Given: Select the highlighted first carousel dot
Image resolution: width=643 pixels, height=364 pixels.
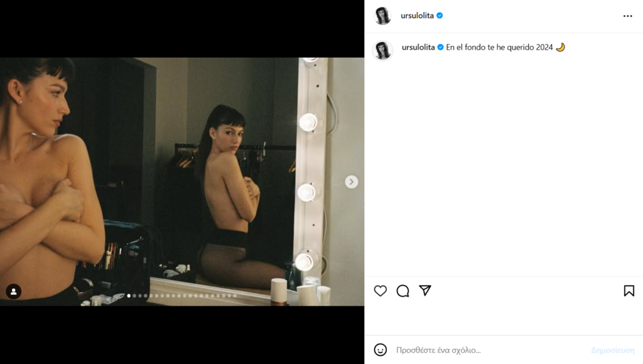Looking at the screenshot, I should point(129,296).
